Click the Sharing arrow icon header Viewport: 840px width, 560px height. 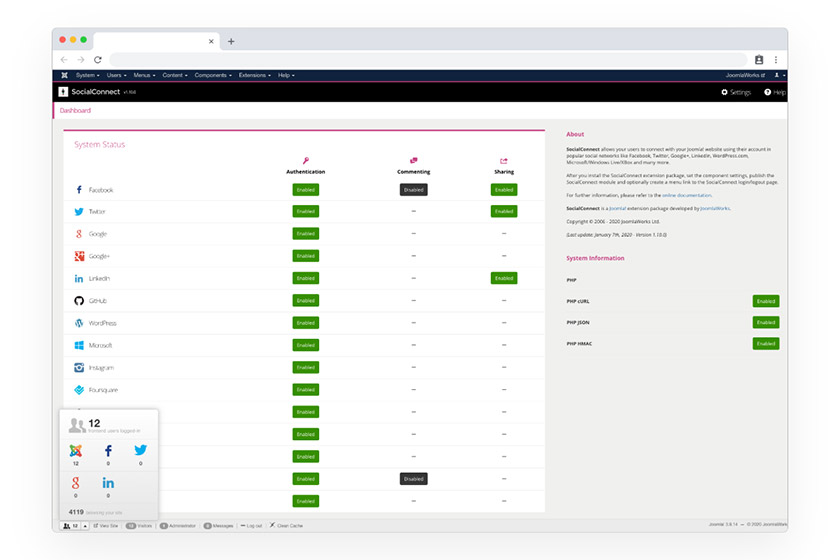tap(504, 161)
